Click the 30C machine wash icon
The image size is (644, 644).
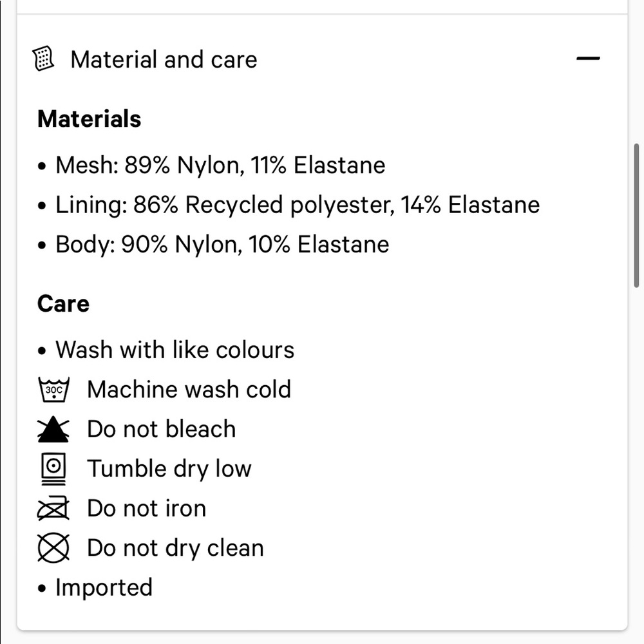(x=53, y=390)
